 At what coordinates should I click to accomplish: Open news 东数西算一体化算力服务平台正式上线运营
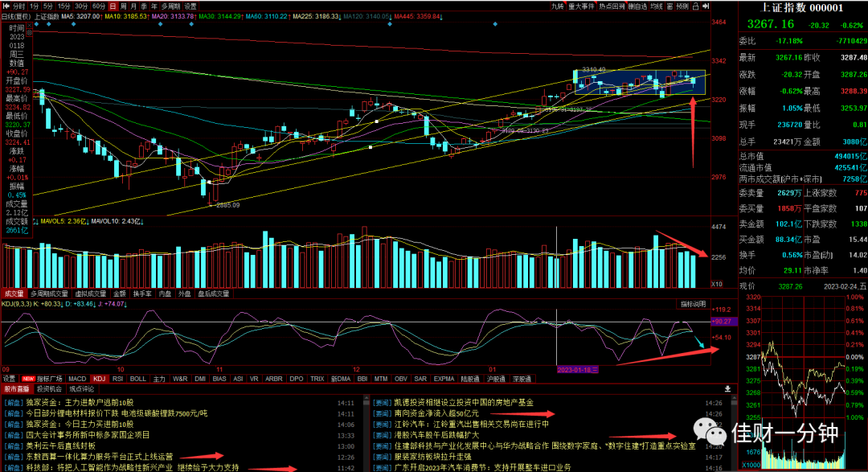click(x=100, y=457)
